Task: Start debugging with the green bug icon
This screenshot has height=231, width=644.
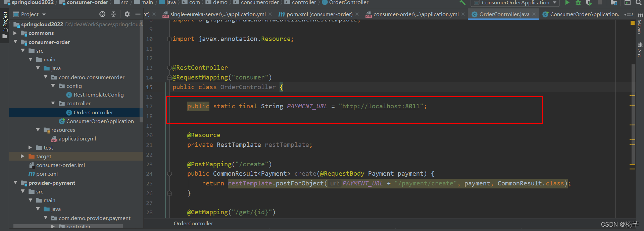Action: [x=578, y=3]
